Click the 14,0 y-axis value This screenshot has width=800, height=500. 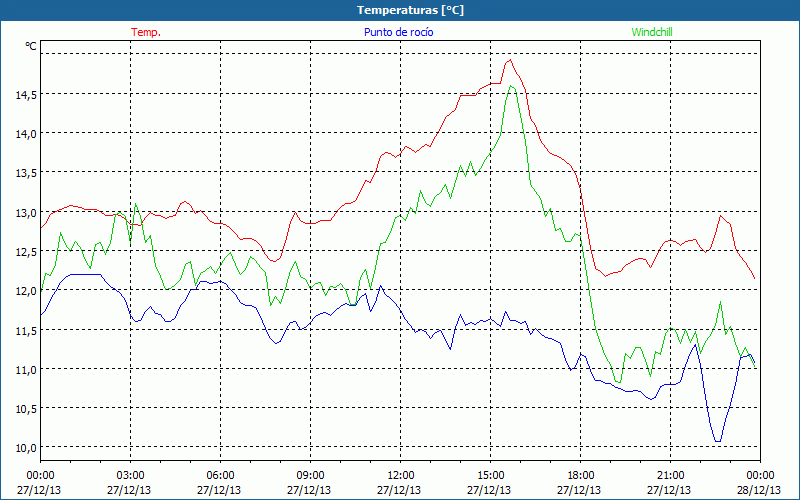click(x=25, y=133)
